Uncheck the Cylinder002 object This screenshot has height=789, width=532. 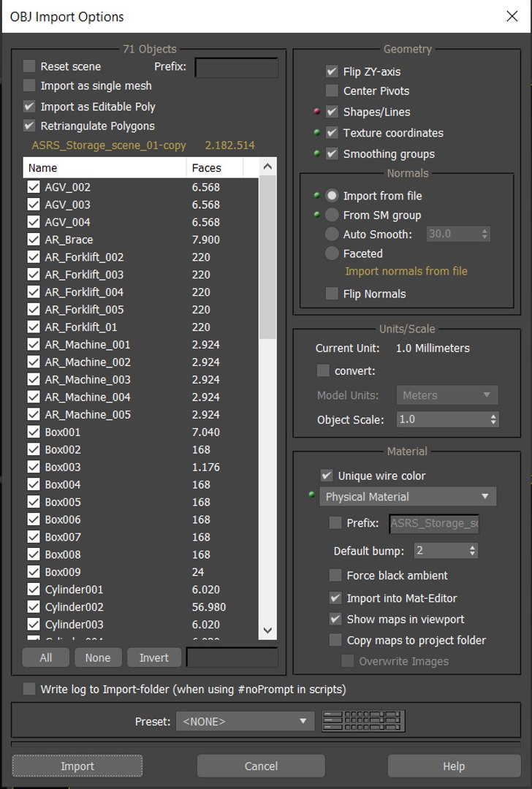[34, 606]
